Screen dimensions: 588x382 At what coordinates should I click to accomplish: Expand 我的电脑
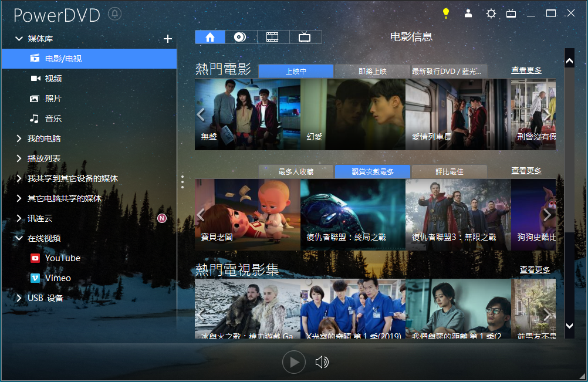19,138
